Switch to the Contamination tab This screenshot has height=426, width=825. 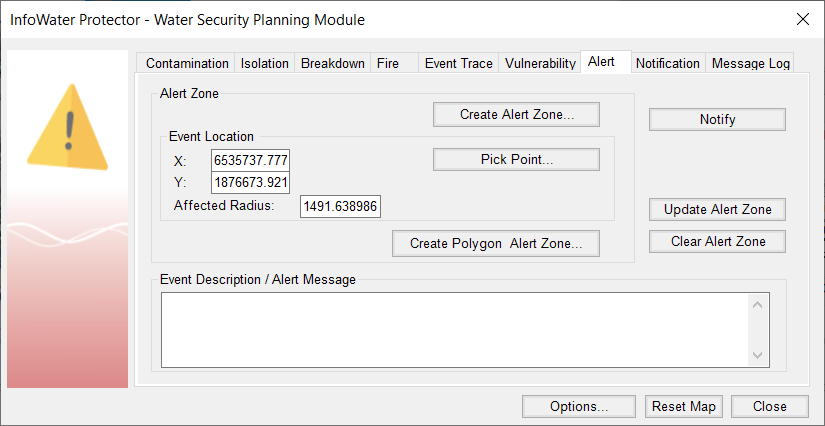click(x=187, y=63)
